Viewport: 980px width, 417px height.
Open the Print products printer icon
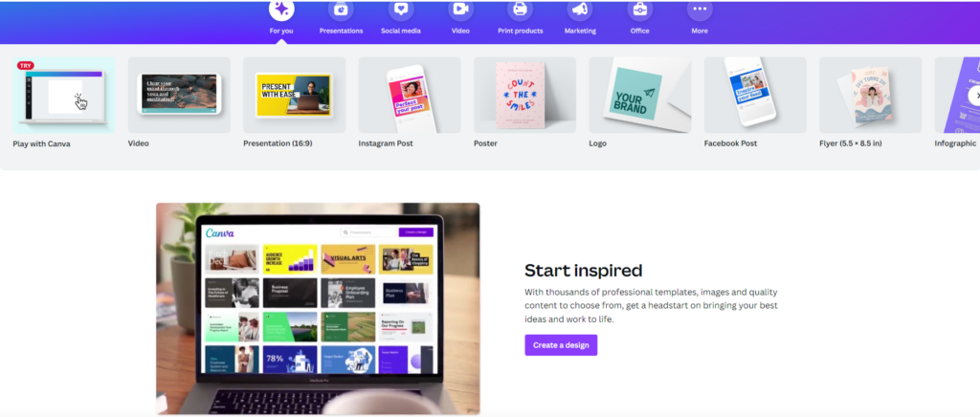(520, 9)
